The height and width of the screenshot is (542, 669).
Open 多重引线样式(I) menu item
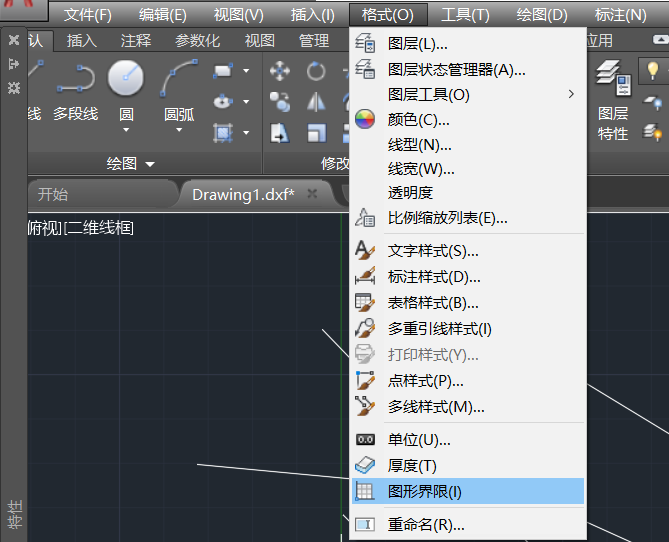[468, 329]
